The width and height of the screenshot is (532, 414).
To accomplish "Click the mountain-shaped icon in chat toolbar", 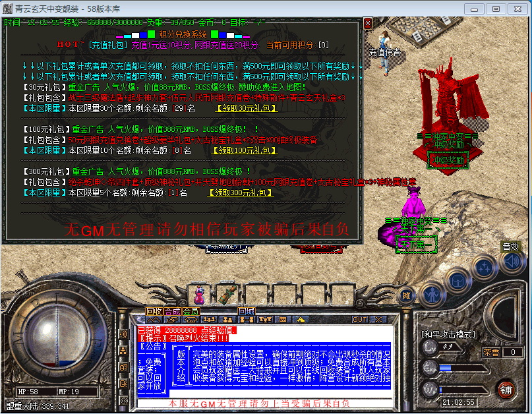I will coord(154,320).
